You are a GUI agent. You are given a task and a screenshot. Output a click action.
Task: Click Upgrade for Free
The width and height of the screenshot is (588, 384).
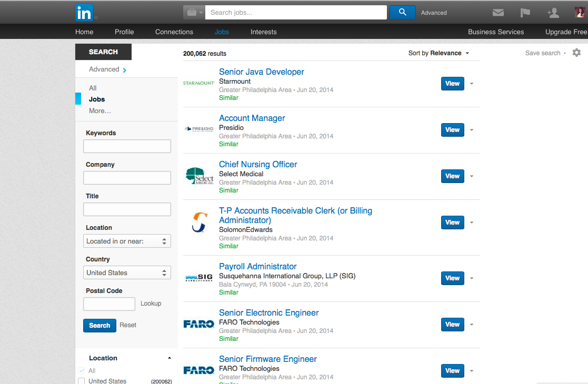pos(566,32)
